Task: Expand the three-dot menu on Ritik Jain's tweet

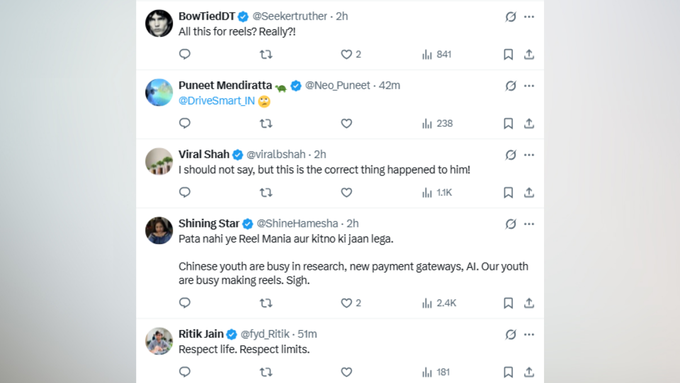Action: point(529,334)
